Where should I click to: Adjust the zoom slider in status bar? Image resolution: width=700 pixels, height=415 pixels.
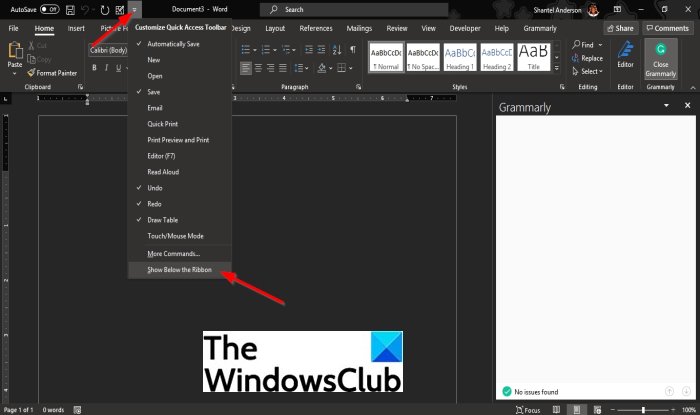pos(643,410)
